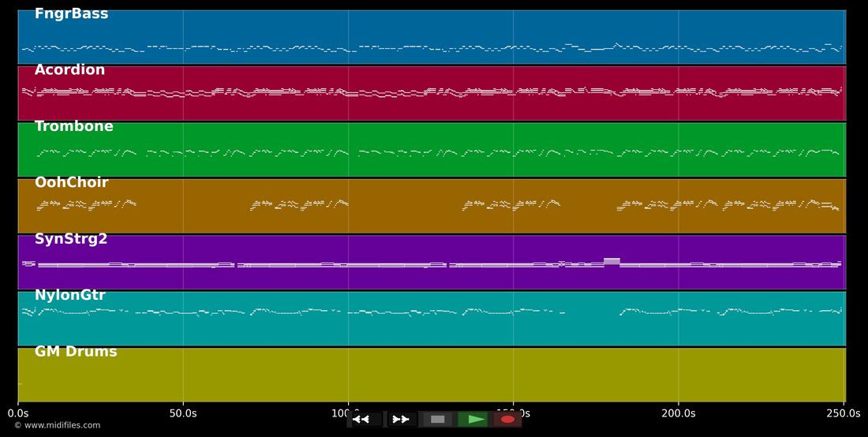Viewport: 868px width, 437px height.
Task: Select the Acordion track label
Action: [x=69, y=69]
